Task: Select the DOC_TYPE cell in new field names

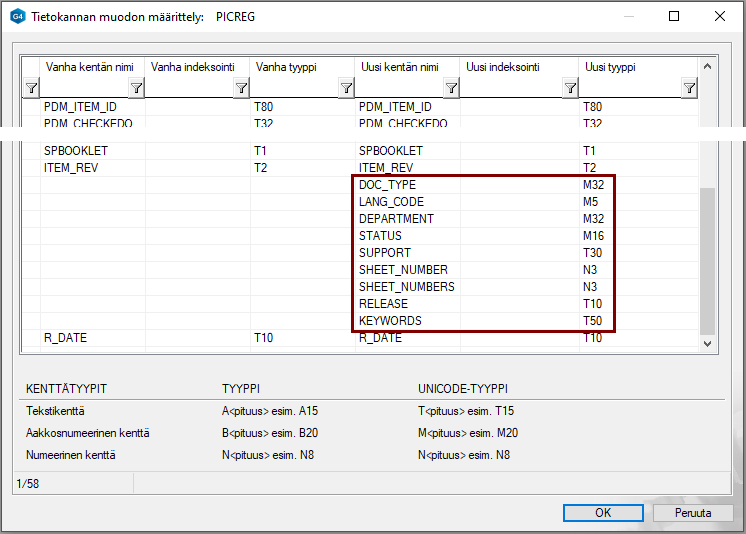Action: (387, 185)
